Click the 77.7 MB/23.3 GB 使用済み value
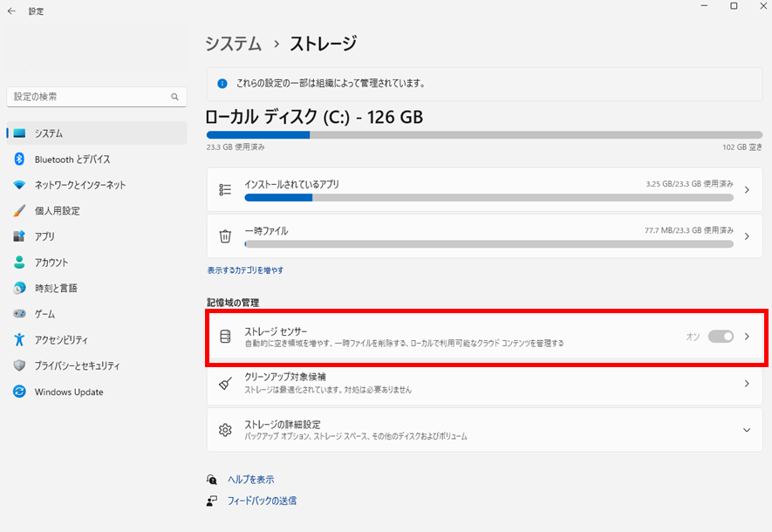 (x=689, y=230)
